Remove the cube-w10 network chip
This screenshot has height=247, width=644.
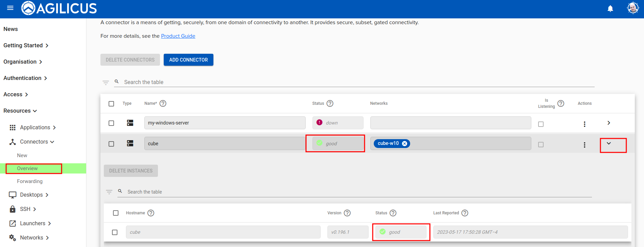pyautogui.click(x=404, y=144)
